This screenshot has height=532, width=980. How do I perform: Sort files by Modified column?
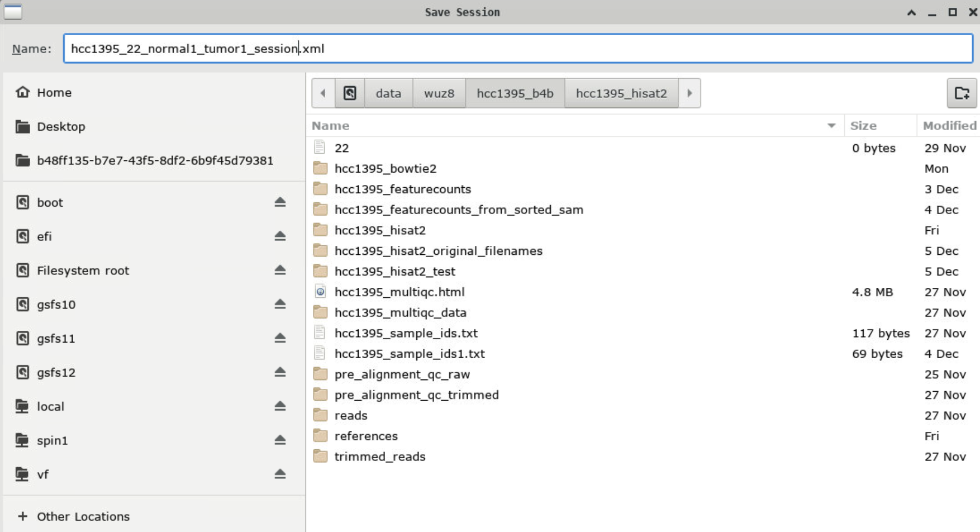[949, 126]
